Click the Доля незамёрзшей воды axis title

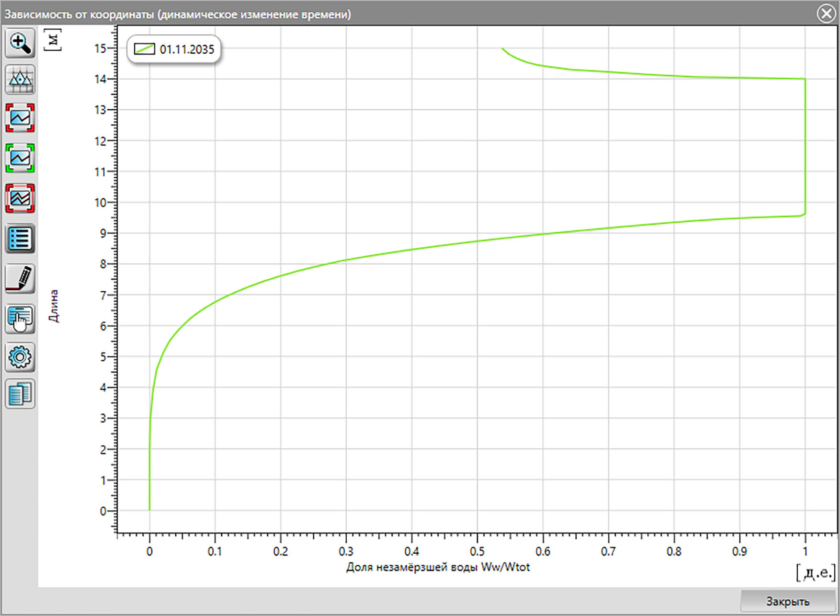(438, 567)
